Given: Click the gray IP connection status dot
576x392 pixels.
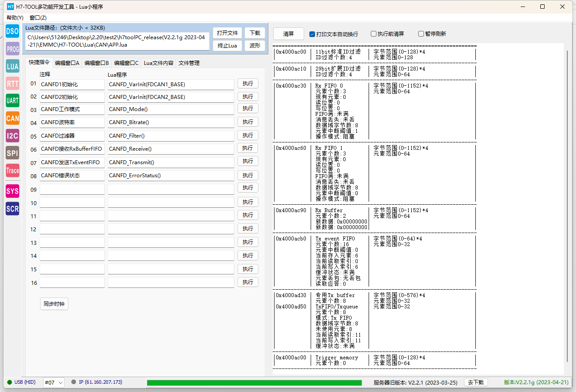Looking at the screenshot, I should pos(74,382).
